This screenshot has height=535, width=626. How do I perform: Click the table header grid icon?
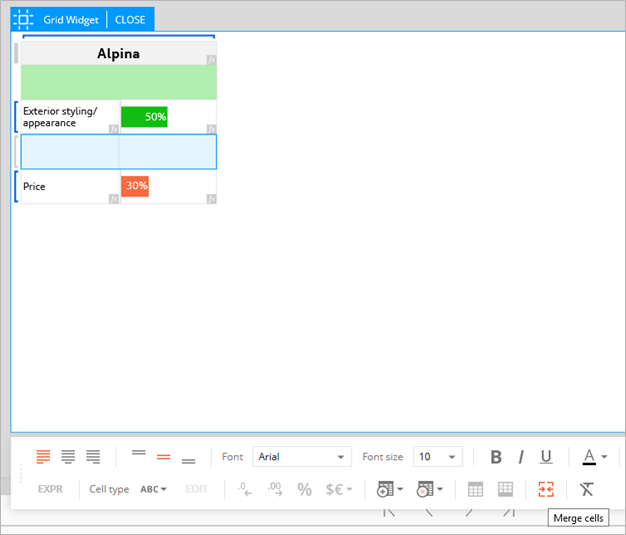coord(475,489)
